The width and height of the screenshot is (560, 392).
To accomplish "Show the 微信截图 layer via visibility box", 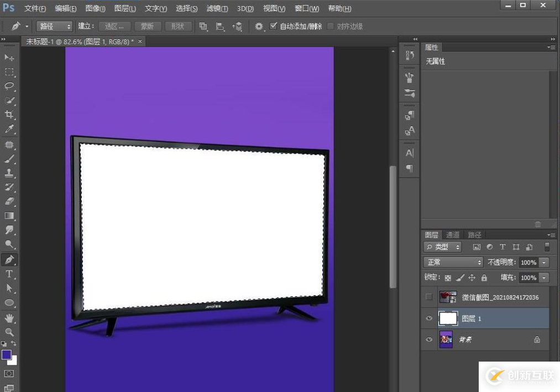I will tap(429, 297).
